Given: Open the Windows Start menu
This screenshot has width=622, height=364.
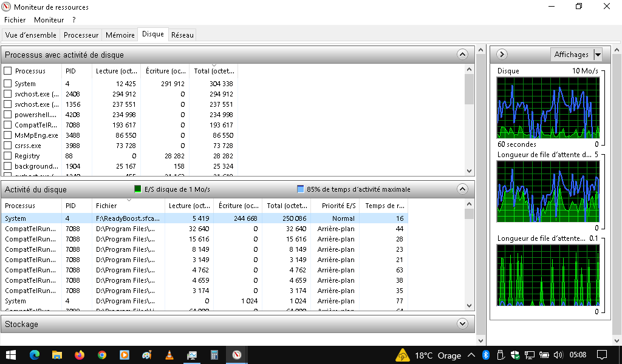Looking at the screenshot, I should [11, 355].
